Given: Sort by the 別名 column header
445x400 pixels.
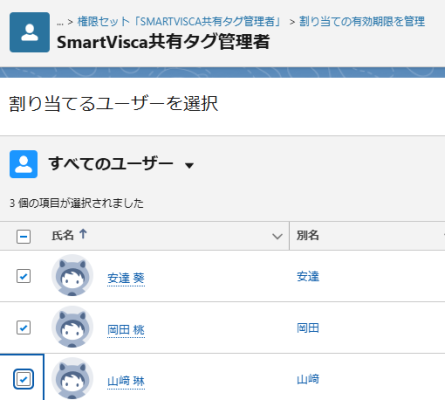Looking at the screenshot, I should [308, 235].
